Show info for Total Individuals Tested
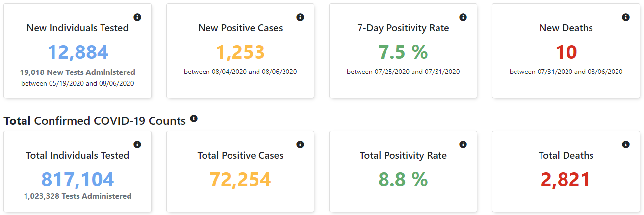Viewport: 644px width, 215px height. [137, 144]
